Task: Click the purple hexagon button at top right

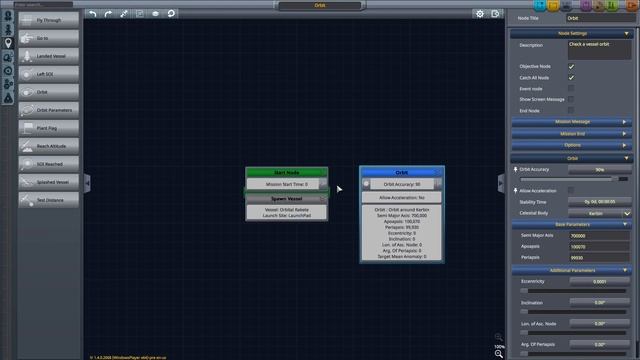Action: (586, 5)
